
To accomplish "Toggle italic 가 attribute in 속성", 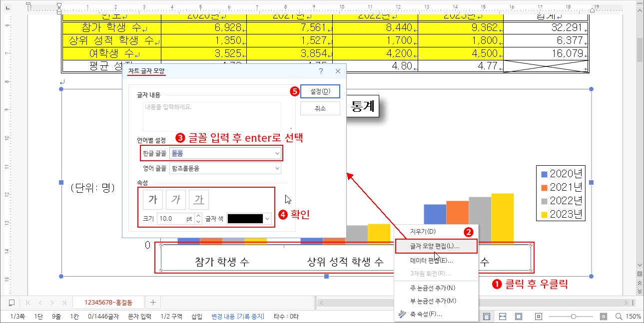I will [x=175, y=199].
